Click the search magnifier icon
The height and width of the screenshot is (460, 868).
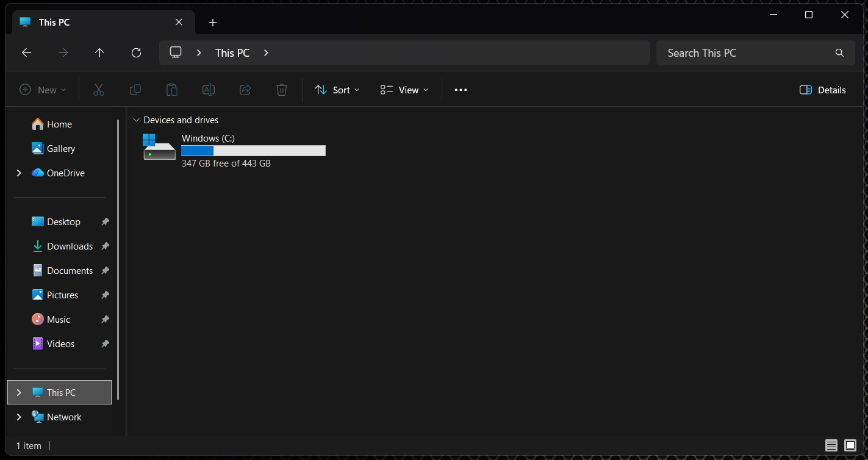(x=840, y=53)
